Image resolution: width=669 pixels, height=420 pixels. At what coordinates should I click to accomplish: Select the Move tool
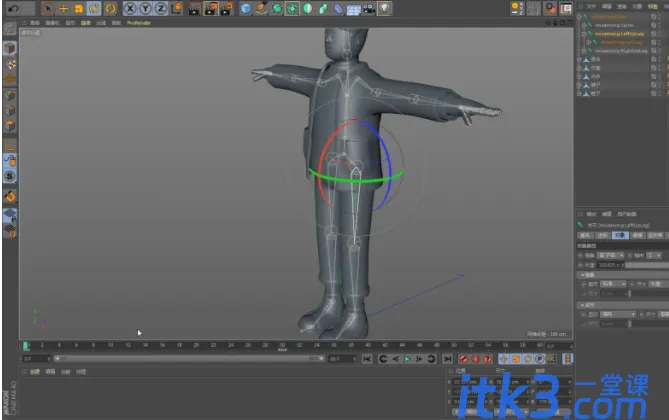pyautogui.click(x=64, y=9)
